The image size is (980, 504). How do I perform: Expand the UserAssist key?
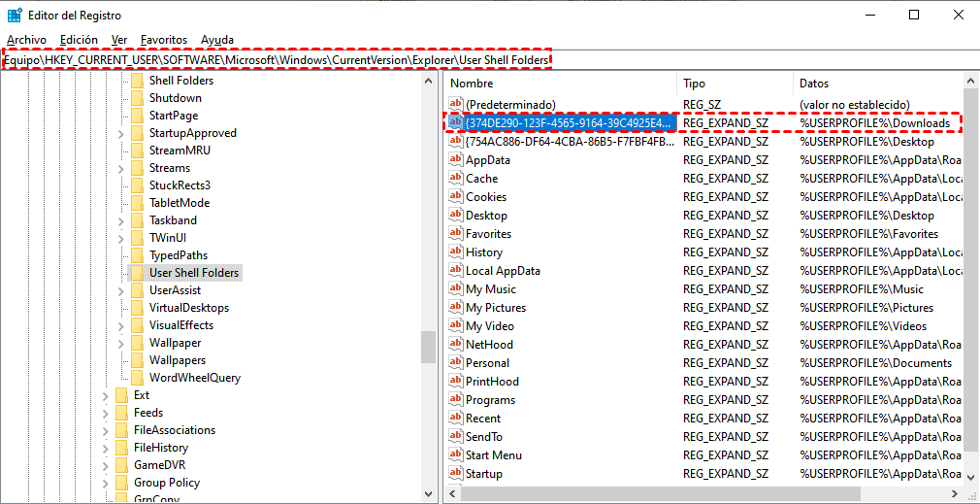coord(121,290)
